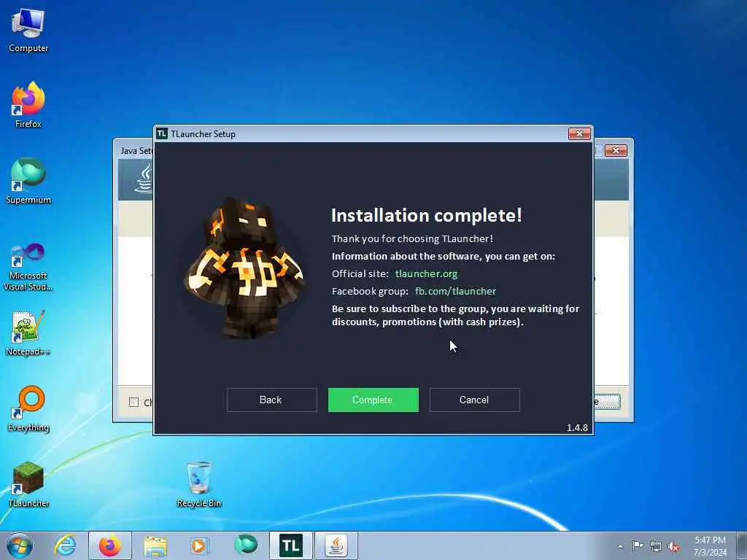Click the TLauncher skin character image
The height and width of the screenshot is (560, 747).
point(244,268)
